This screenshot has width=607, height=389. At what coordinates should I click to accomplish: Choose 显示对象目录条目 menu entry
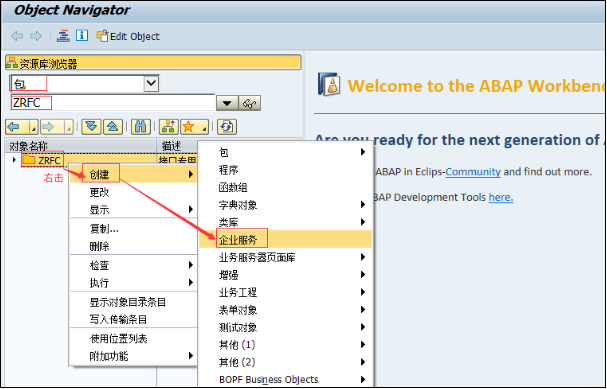[134, 302]
